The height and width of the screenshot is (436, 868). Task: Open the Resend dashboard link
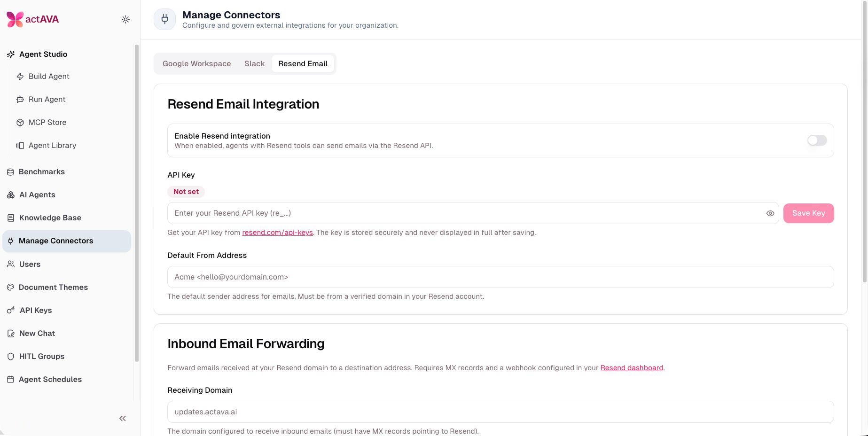[x=632, y=368]
